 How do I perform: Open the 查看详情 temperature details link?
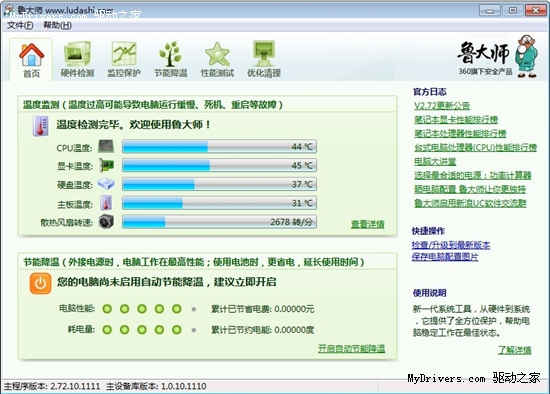368,224
